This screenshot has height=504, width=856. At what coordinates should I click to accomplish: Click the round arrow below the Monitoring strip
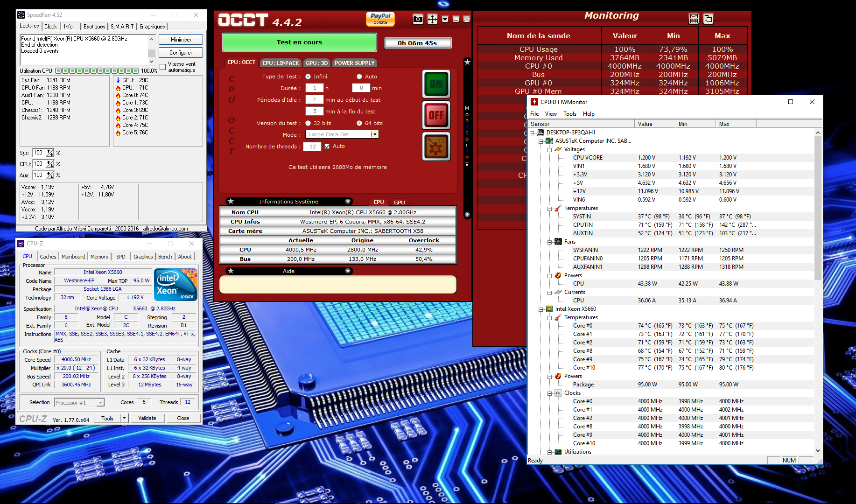(467, 215)
